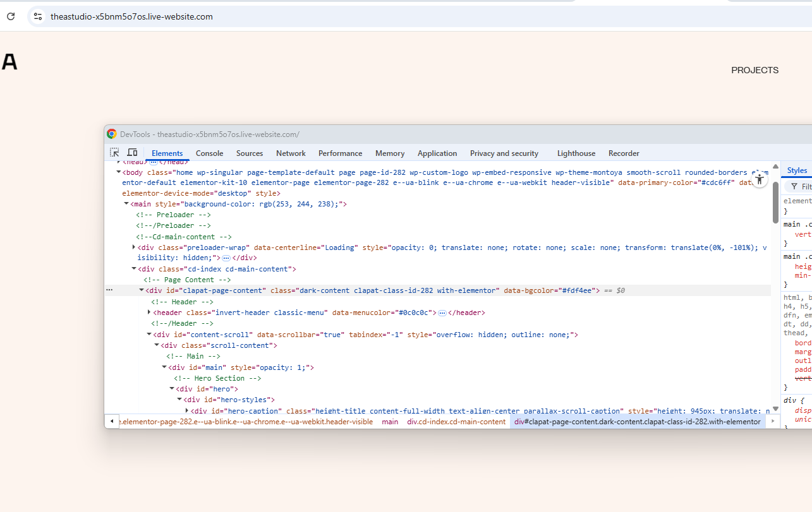Open the Network tab

click(x=291, y=153)
